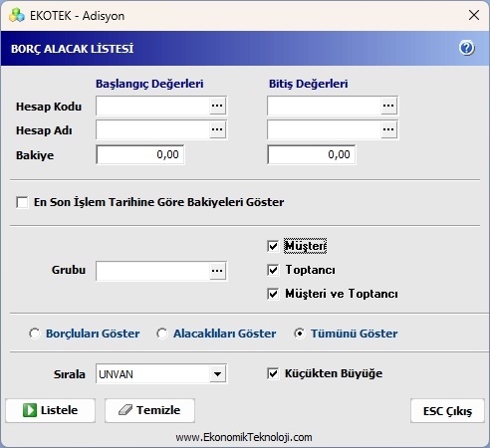490x448 pixels.
Task: Browse starting Hesap Adı with ellipsis button
Action: (x=217, y=129)
